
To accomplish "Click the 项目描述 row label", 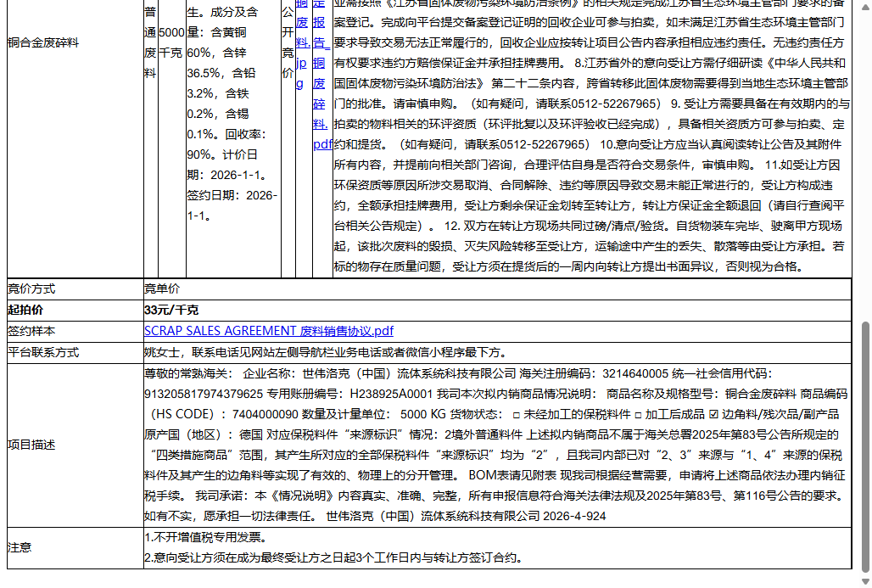I will (x=31, y=445).
